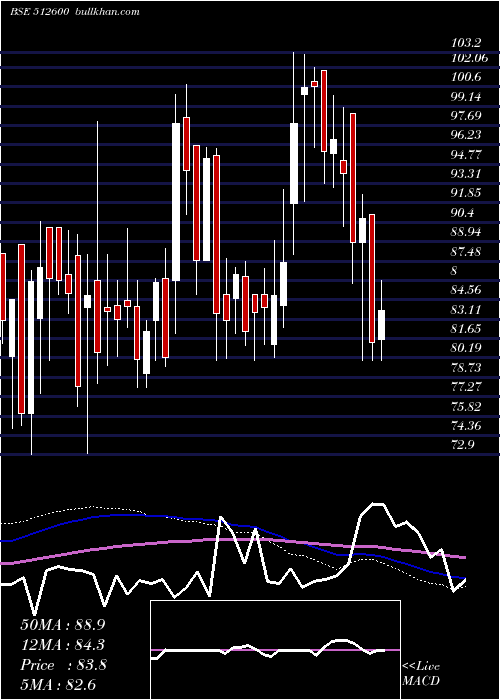This screenshot has width=500, height=700.
Task: Click the 72.9 price axis label
Action: coord(463,445)
